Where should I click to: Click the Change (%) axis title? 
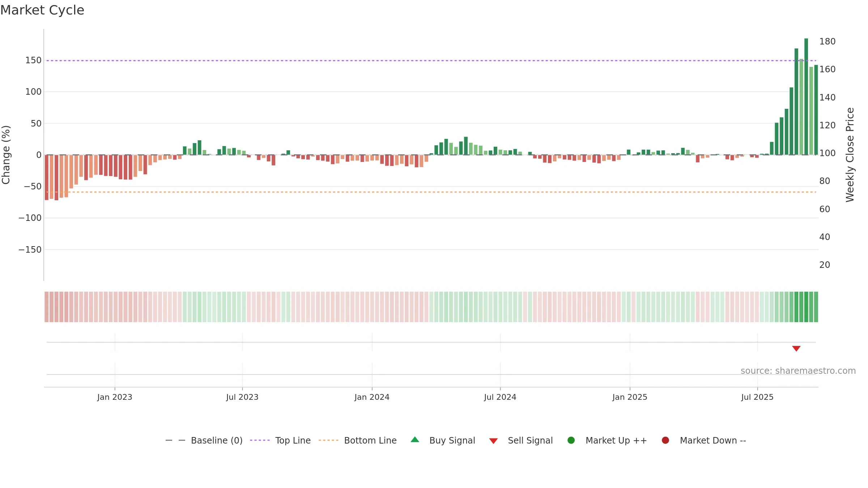coord(6,155)
